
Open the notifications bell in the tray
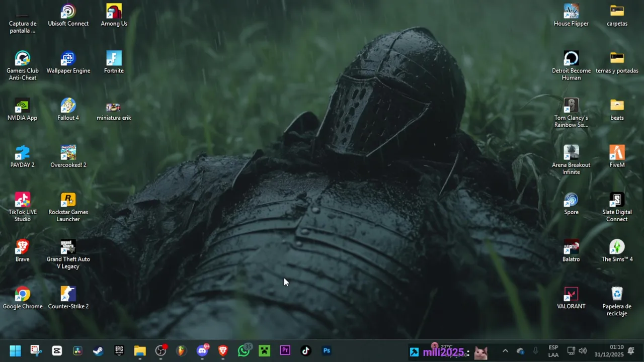click(631, 351)
